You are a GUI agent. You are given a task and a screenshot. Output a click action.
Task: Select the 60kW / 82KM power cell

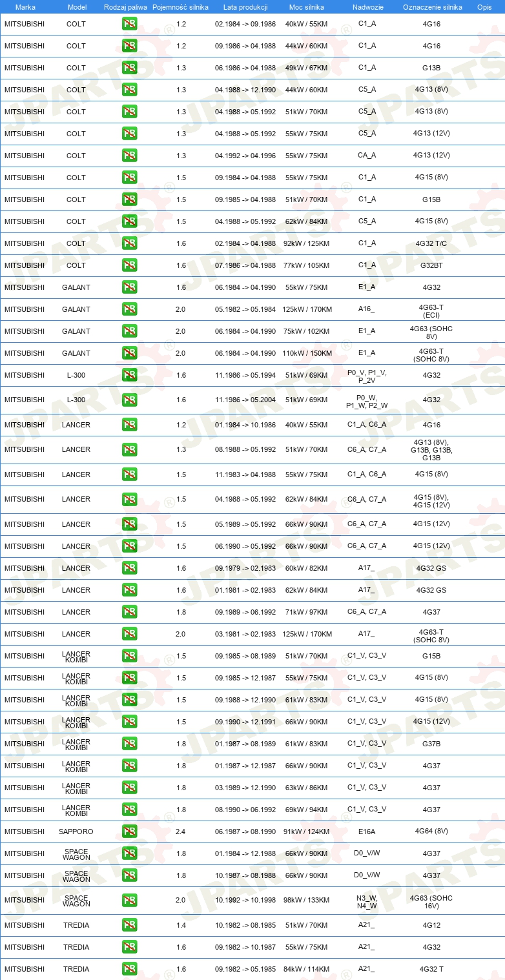(x=306, y=568)
